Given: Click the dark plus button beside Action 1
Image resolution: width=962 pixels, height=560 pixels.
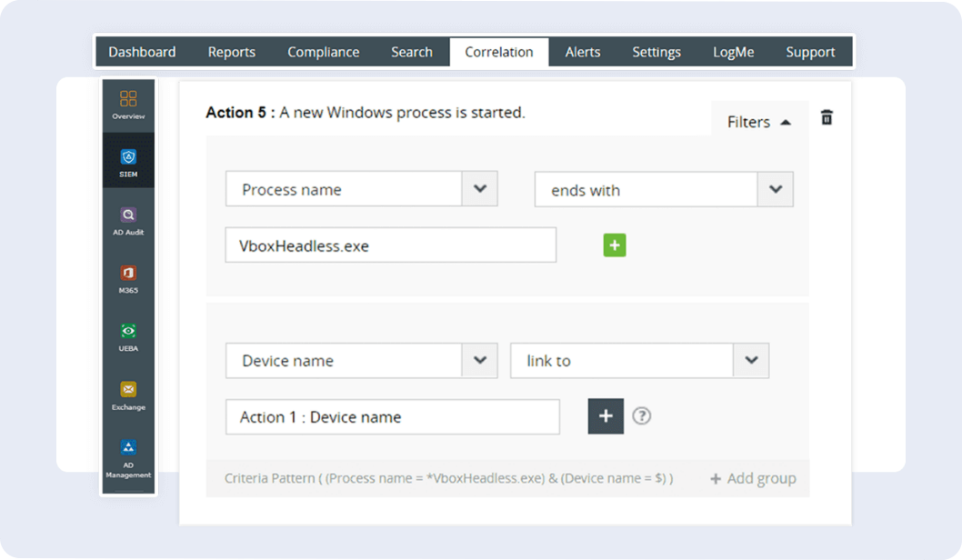Looking at the screenshot, I should coord(606,416).
